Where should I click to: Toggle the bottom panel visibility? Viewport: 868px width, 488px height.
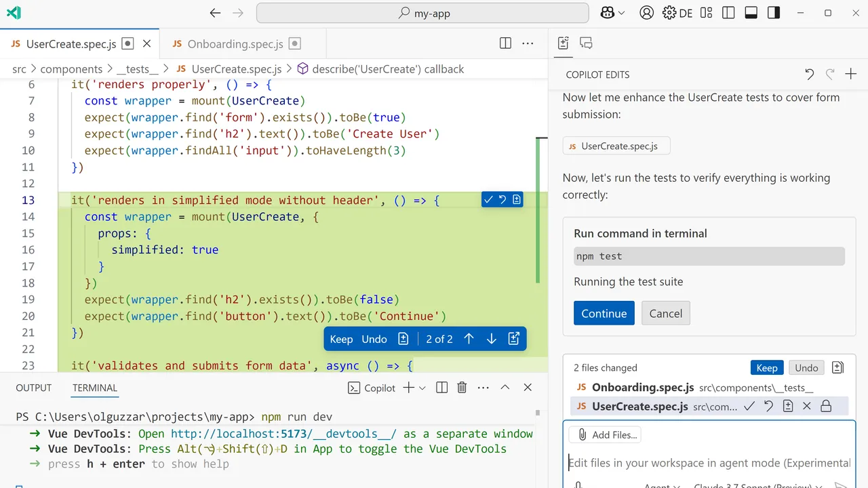click(x=751, y=13)
